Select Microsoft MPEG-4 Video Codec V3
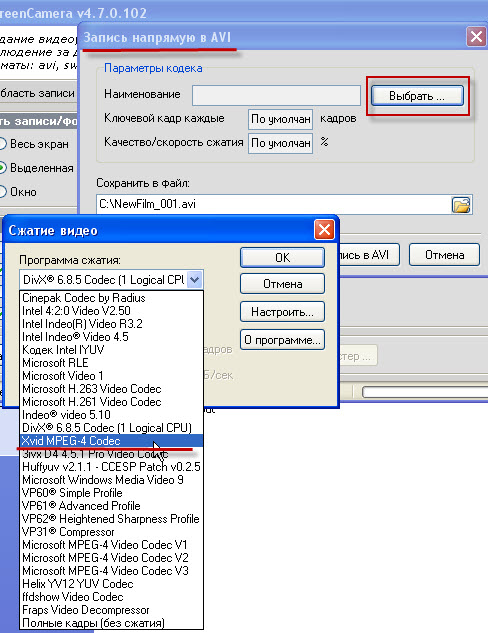 [111, 570]
